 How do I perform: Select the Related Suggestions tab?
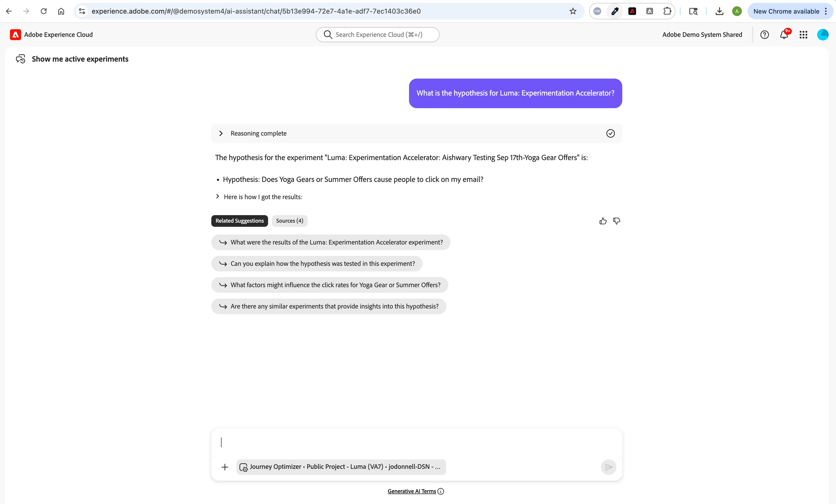tap(239, 221)
